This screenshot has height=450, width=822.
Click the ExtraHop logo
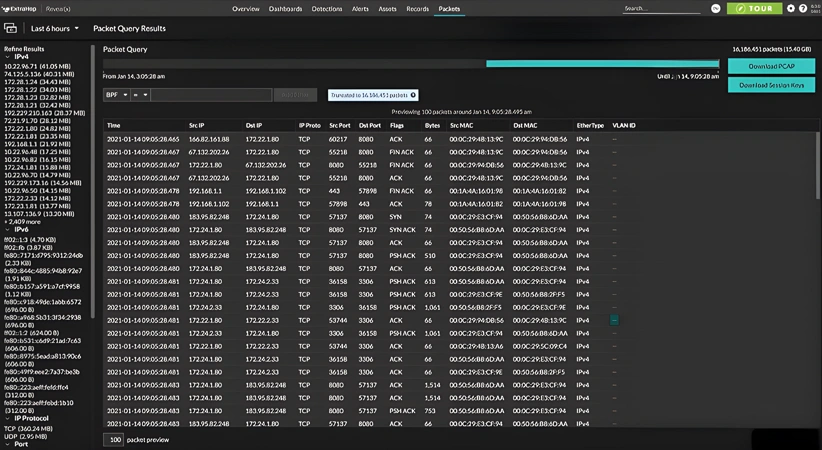20,9
